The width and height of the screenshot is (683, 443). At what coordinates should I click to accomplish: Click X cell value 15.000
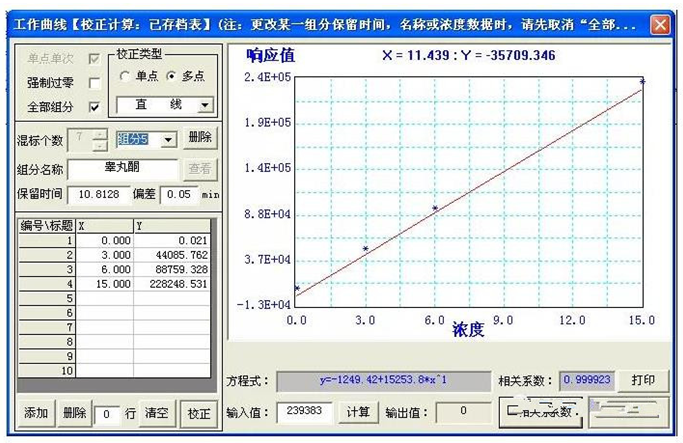pos(105,284)
